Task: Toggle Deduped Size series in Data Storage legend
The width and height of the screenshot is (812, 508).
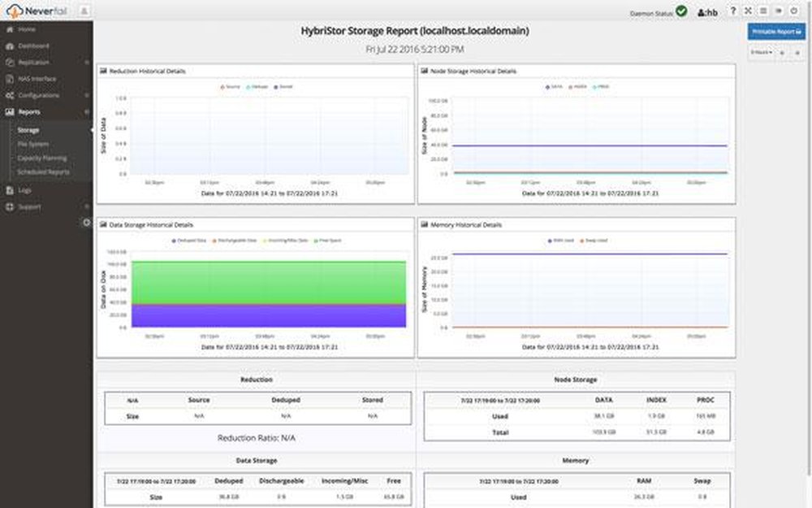Action: tap(189, 241)
